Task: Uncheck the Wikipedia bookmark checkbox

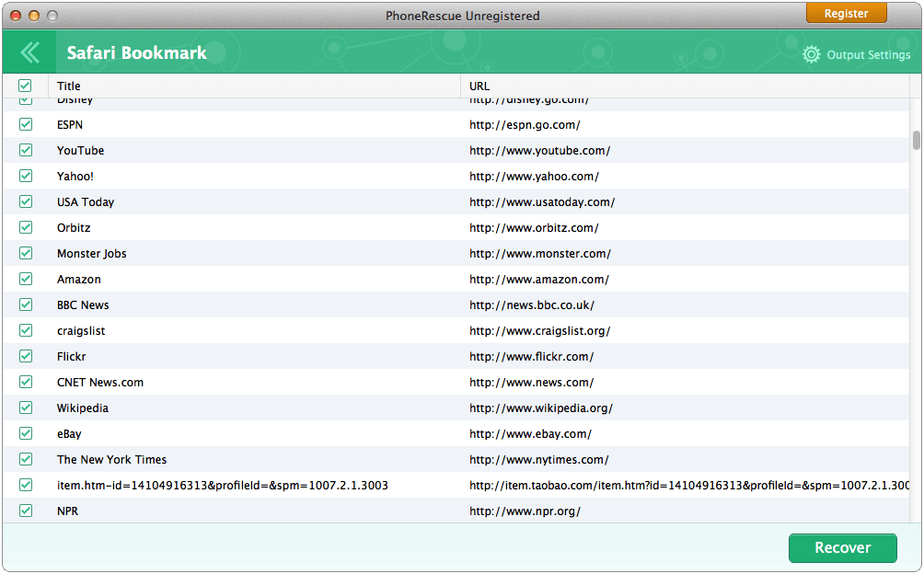Action: (x=26, y=408)
